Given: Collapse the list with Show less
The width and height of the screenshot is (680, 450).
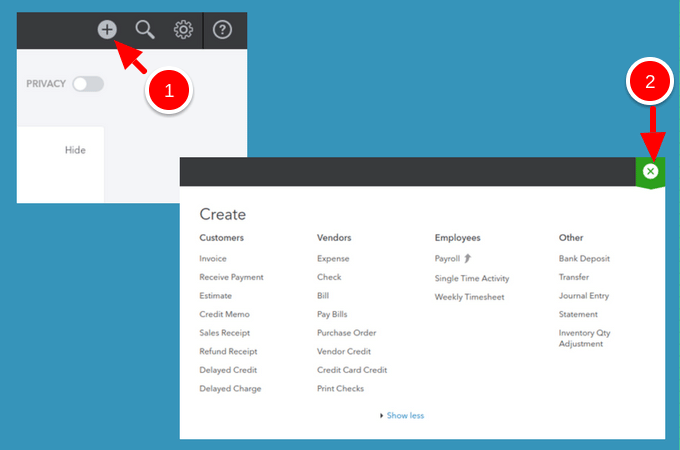Looking at the screenshot, I should coord(404,415).
